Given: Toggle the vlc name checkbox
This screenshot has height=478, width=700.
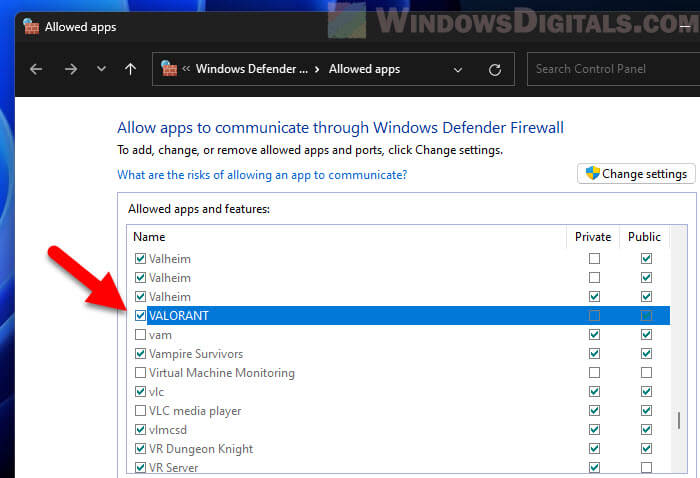Looking at the screenshot, I should coord(140,391).
